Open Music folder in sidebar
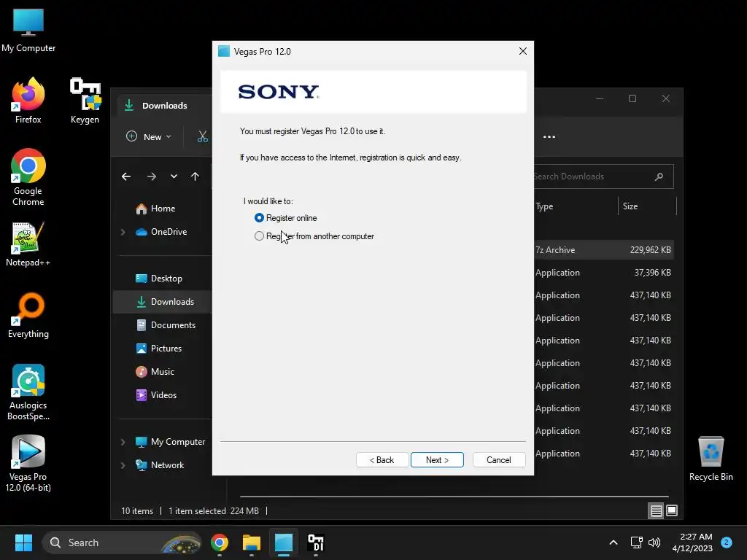This screenshot has width=747, height=560. [x=162, y=372]
